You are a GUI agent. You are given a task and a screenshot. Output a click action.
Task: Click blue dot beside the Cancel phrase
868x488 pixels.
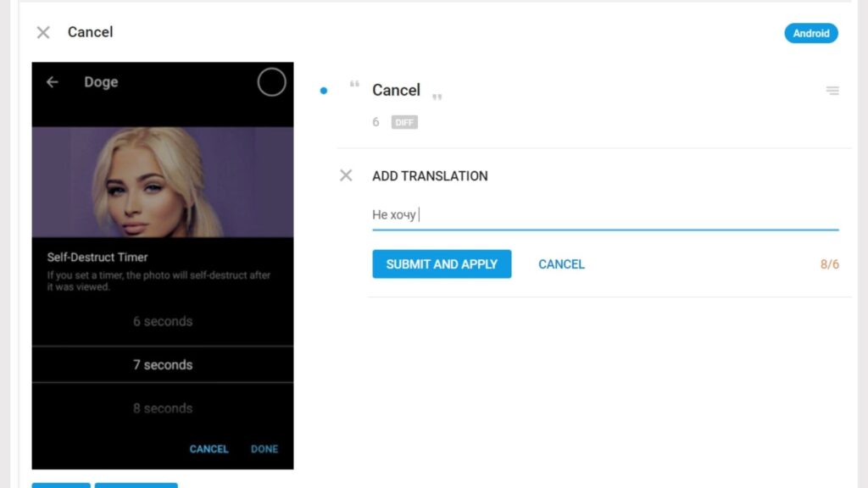(x=324, y=91)
